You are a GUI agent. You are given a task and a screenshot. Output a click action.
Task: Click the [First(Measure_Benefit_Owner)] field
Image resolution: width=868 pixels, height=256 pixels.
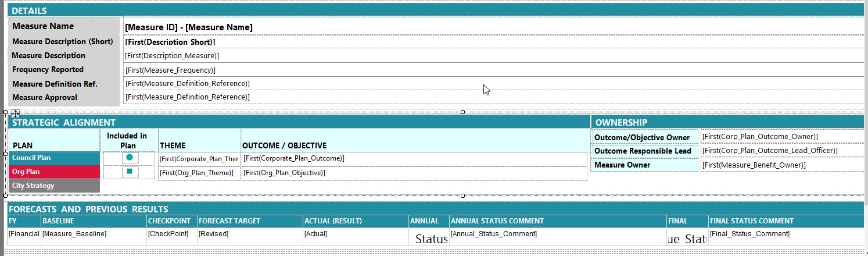pyautogui.click(x=782, y=165)
